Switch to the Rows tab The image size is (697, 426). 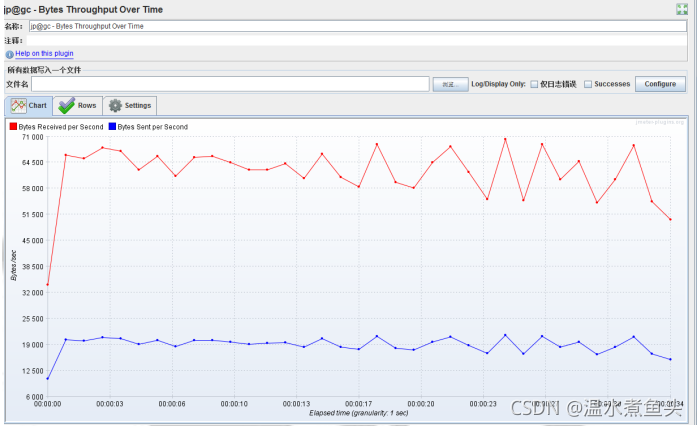78,106
